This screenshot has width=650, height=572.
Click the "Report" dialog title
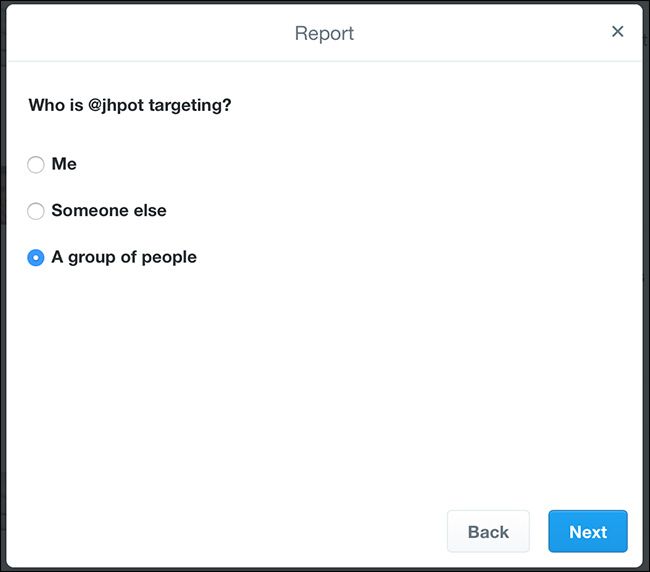pos(324,33)
